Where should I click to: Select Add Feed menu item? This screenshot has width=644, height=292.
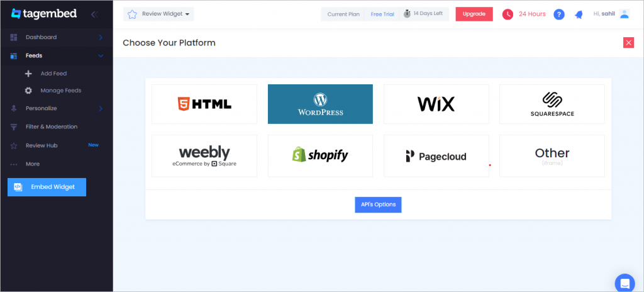53,74
